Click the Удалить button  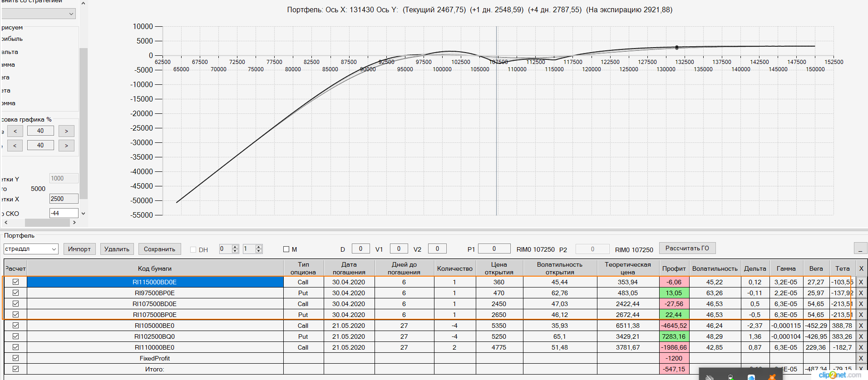pos(117,249)
